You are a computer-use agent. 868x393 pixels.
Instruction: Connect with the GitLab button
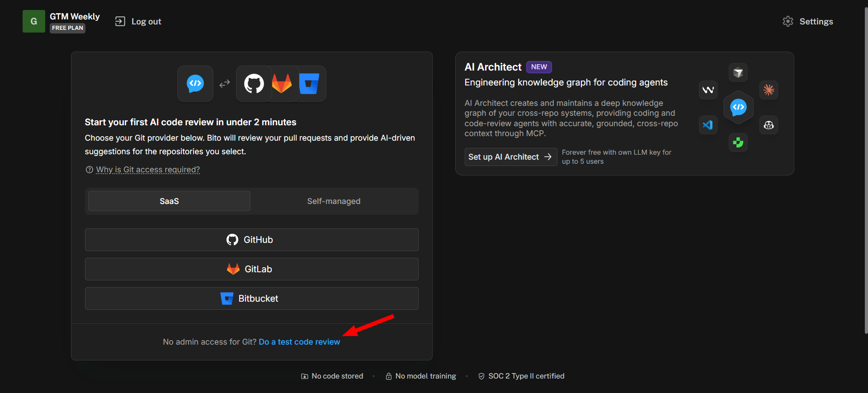[x=251, y=269]
